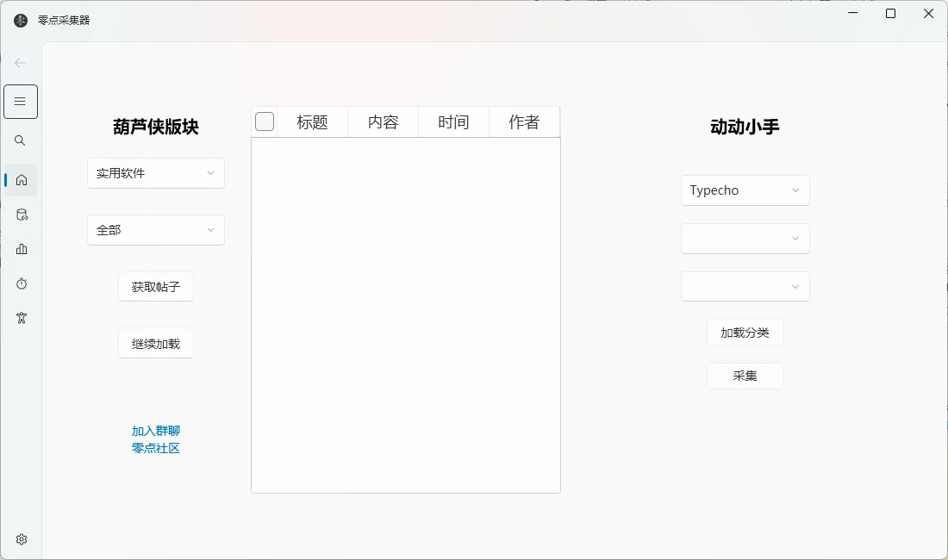Toggle the hamburger navigation menu
This screenshot has width=948, height=560.
[21, 102]
